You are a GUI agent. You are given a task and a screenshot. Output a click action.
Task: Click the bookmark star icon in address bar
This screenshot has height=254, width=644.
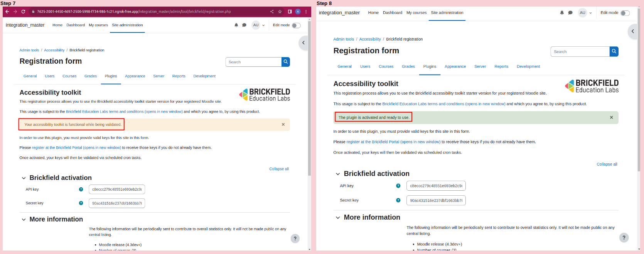tap(280, 12)
